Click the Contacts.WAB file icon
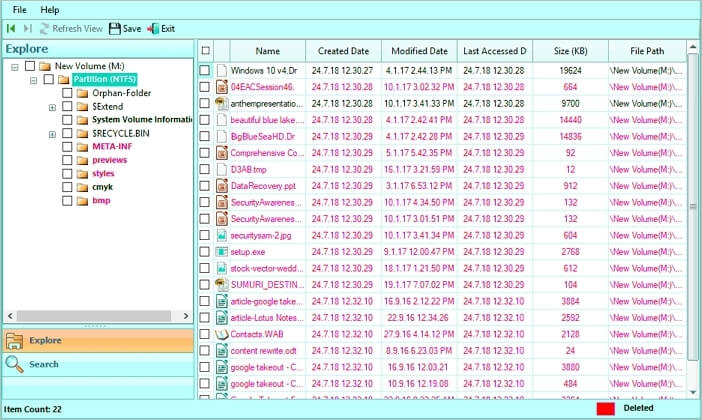Image resolution: width=702 pixels, height=420 pixels. pos(222,333)
